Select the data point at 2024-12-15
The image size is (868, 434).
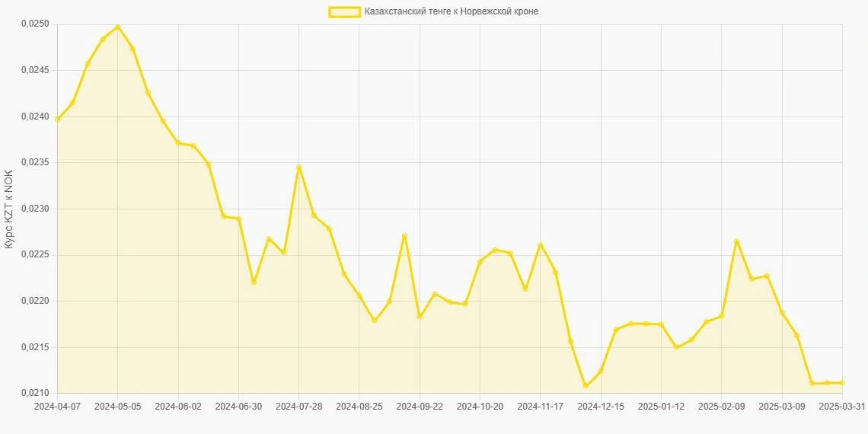coord(601,372)
